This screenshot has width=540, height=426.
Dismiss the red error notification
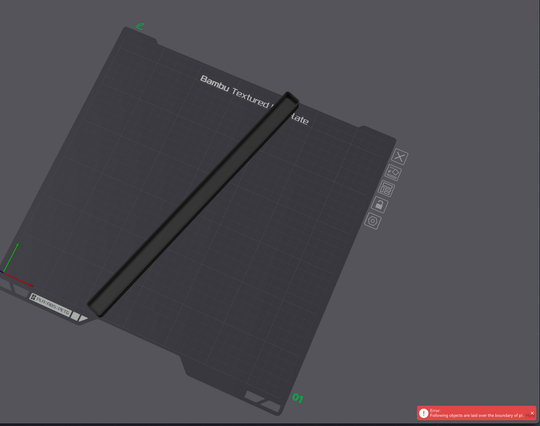[x=532, y=413]
